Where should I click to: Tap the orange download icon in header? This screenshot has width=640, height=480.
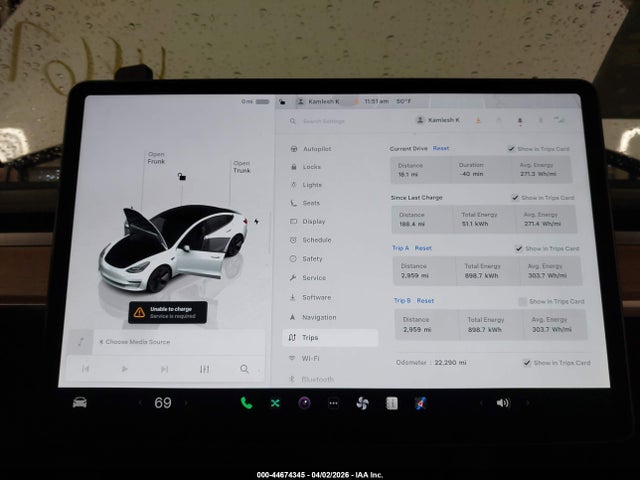click(x=478, y=120)
